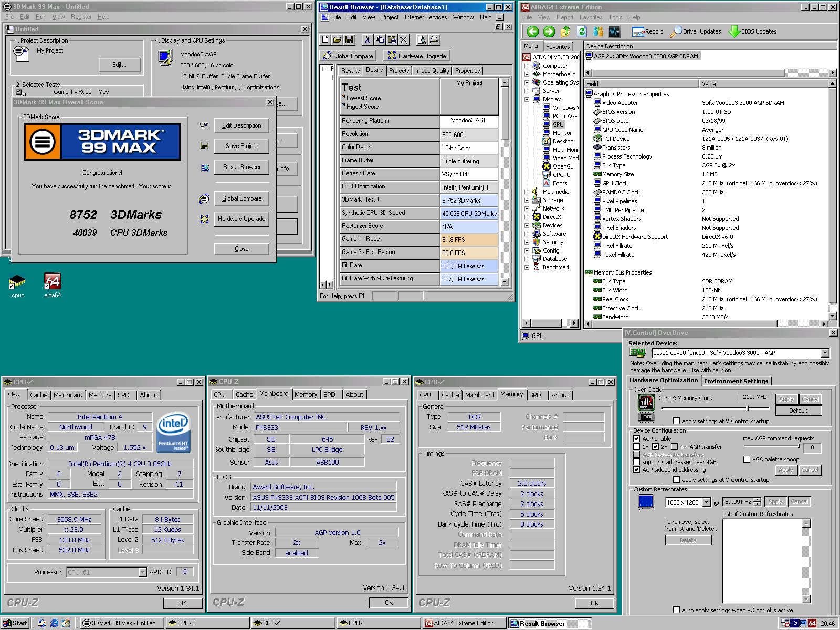Select GPU node in AIDA64 Display tree
Image resolution: width=840 pixels, height=630 pixels.
click(x=558, y=124)
